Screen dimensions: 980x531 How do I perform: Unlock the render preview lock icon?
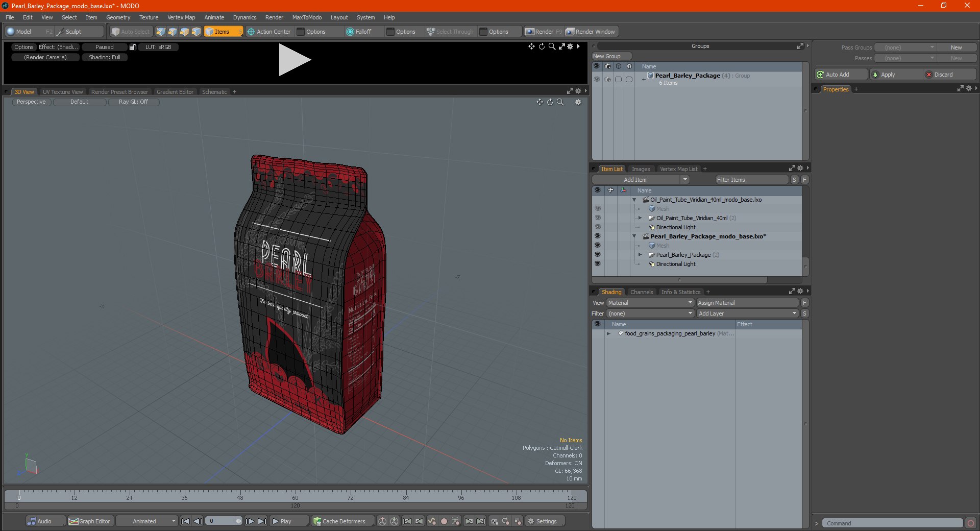point(133,47)
